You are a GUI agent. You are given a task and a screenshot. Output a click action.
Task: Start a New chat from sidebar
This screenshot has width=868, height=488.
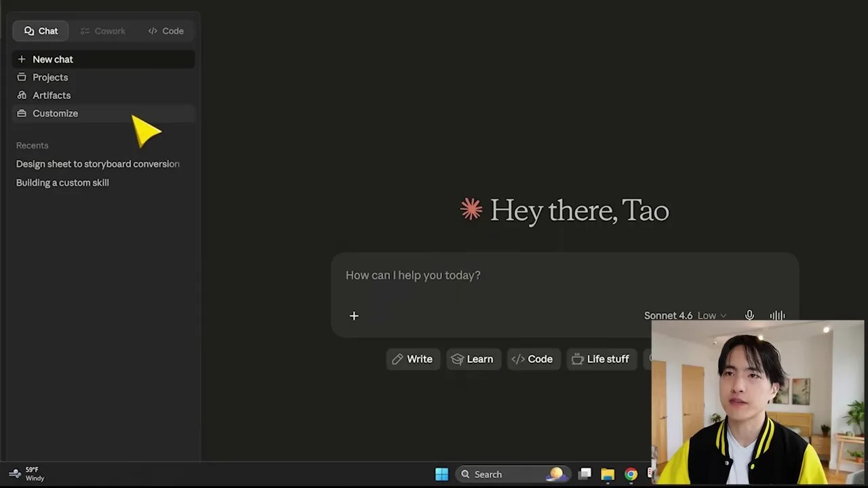pyautogui.click(x=103, y=60)
